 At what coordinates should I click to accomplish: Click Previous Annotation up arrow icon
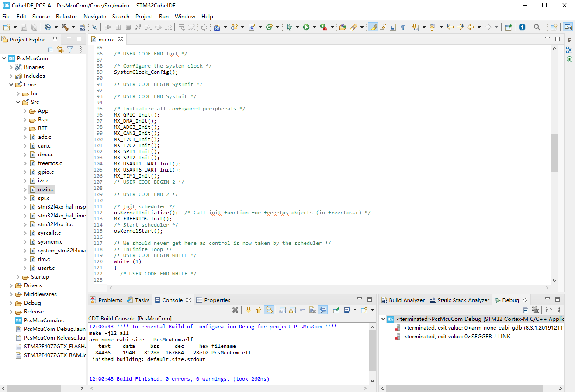[432, 27]
